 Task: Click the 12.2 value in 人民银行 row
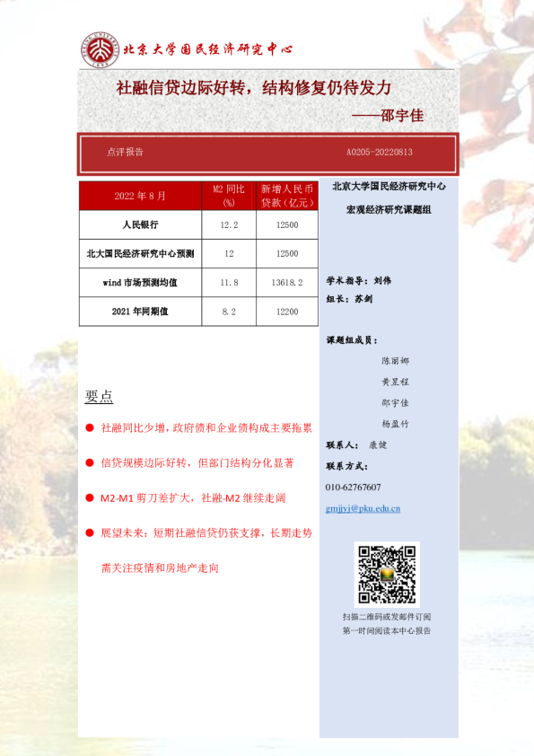click(229, 224)
